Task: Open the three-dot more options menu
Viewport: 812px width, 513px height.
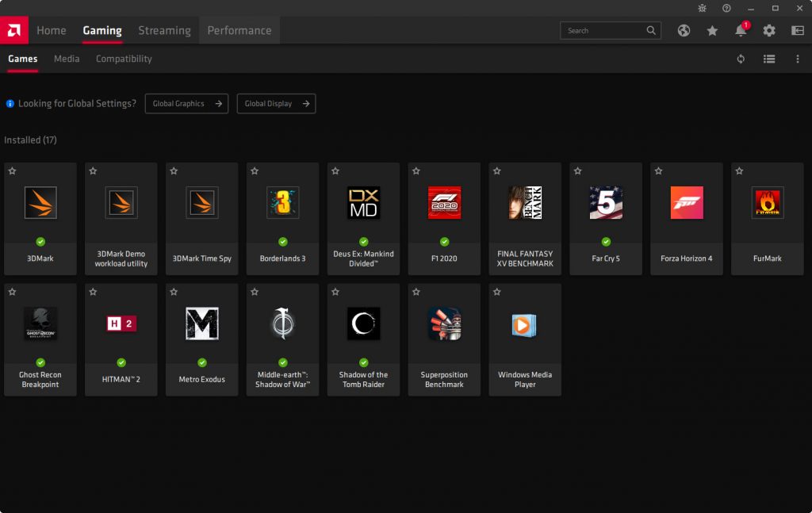Action: tap(798, 59)
